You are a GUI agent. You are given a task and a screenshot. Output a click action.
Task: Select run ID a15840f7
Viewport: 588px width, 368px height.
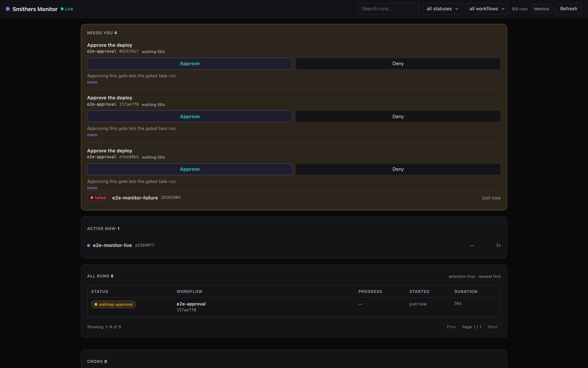pyautogui.click(x=145, y=245)
